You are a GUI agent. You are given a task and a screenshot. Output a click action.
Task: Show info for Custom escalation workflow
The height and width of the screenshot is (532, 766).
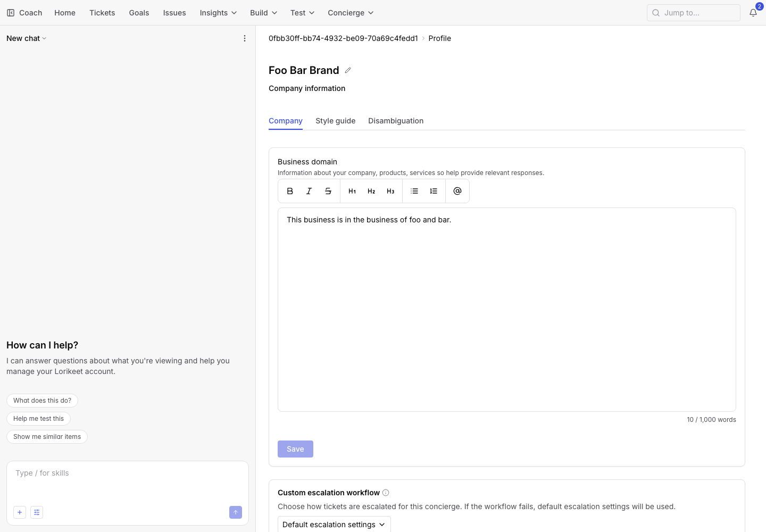pos(386,493)
